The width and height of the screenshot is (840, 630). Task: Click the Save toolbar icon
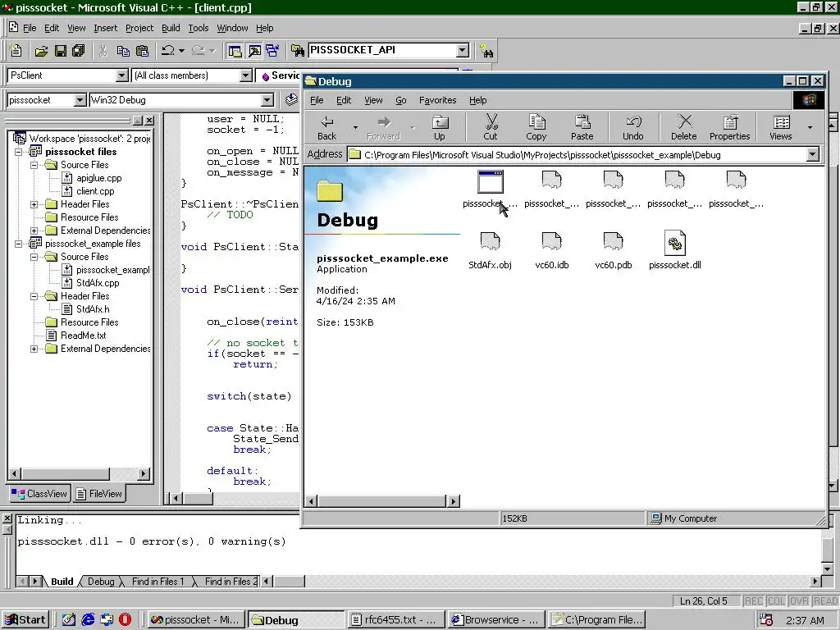(x=61, y=51)
